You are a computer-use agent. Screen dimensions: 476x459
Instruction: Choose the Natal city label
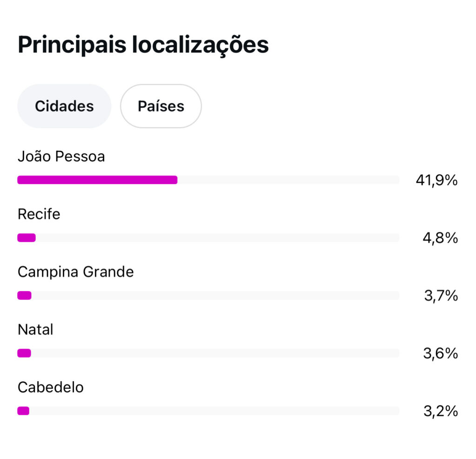coord(35,329)
